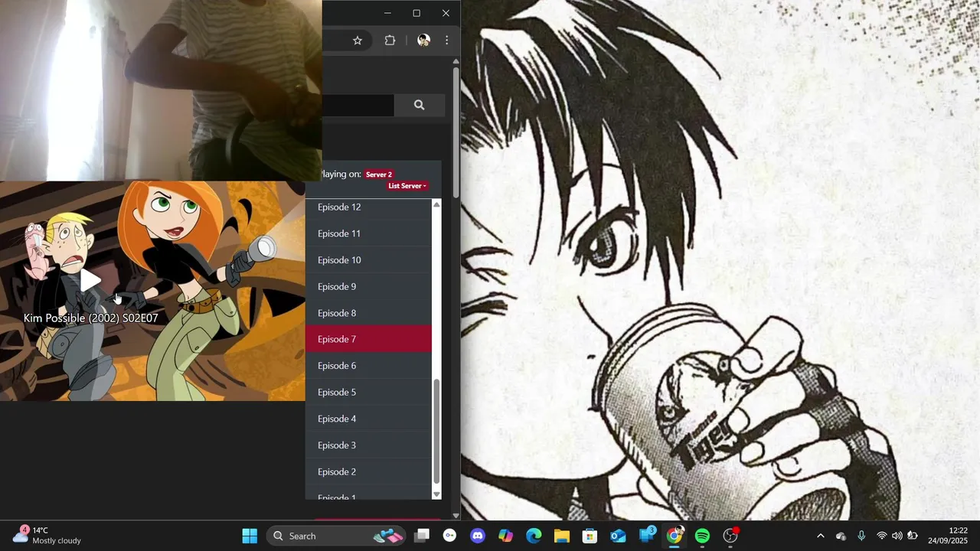The width and height of the screenshot is (980, 551).
Task: Click the webcam preview thumbnail
Action: coord(161,90)
